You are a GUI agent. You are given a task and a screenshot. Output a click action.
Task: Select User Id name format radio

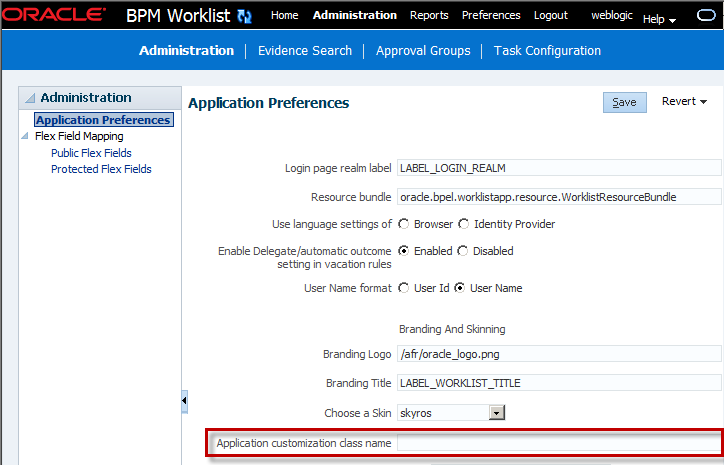404,288
